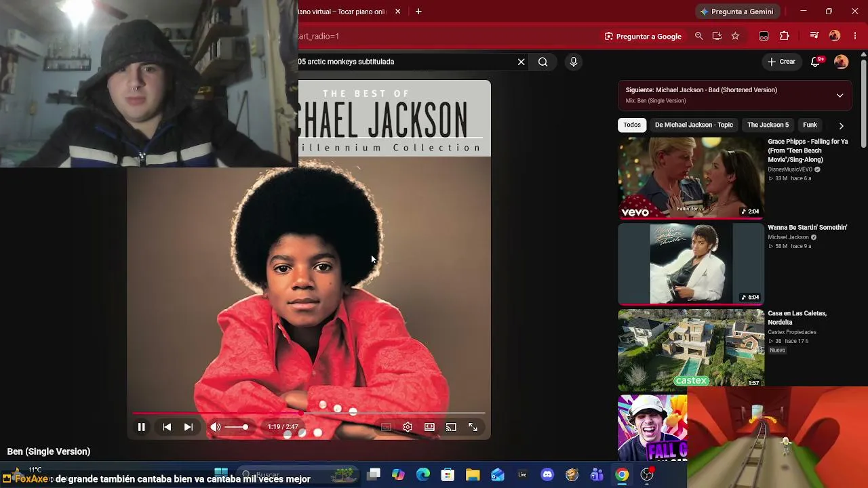Open the Chrome three-dot menu
Image resolution: width=868 pixels, height=488 pixels.
[x=855, y=36]
